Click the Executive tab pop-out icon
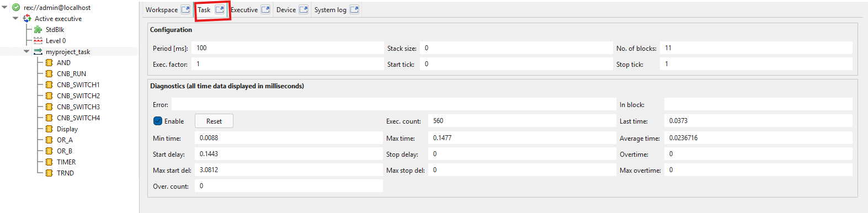 click(265, 10)
